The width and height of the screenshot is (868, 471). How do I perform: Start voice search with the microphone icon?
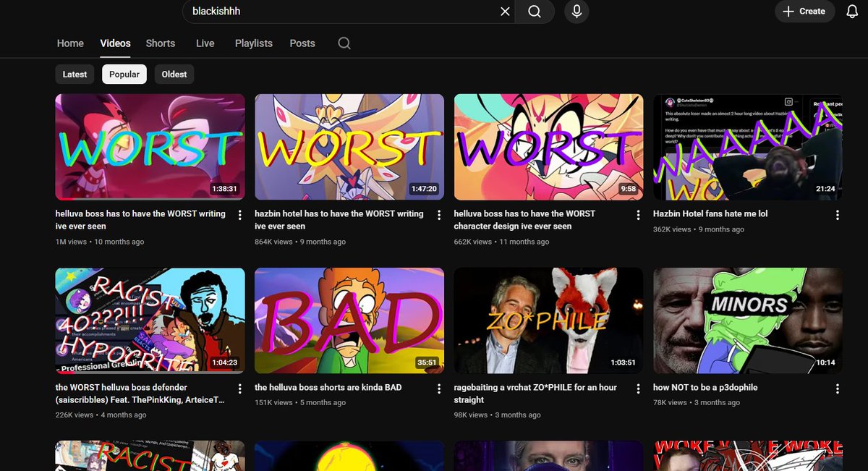[x=576, y=12]
